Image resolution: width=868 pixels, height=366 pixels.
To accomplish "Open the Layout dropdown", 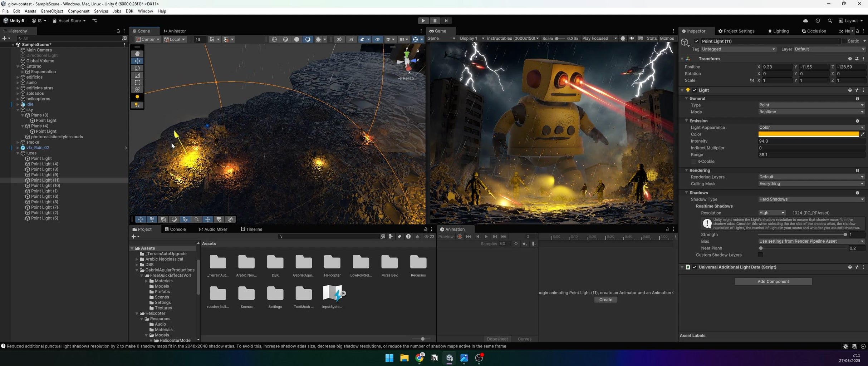I will pos(851,21).
